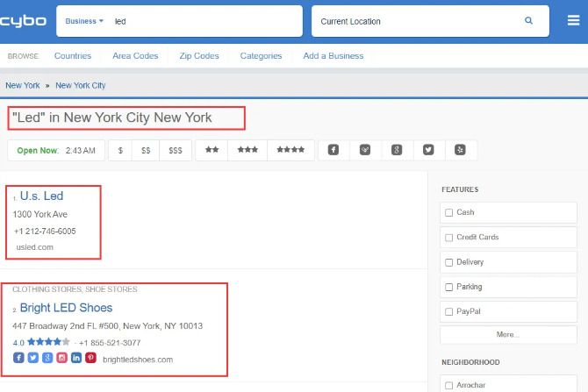Open the U.s. Led listing
The image size is (588, 392).
41,196
